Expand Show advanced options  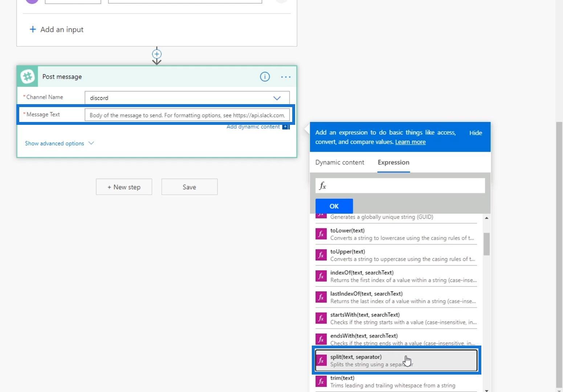[x=59, y=143]
